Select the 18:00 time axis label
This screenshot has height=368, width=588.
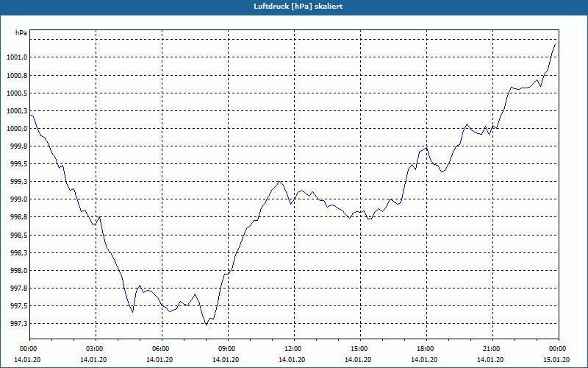click(426, 349)
